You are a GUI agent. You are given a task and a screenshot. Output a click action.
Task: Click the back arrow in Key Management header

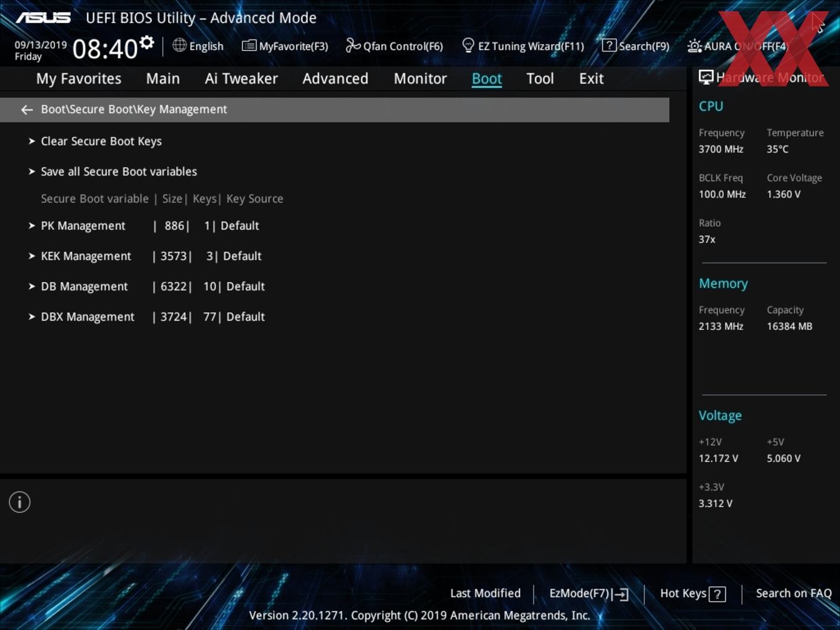tap(27, 109)
